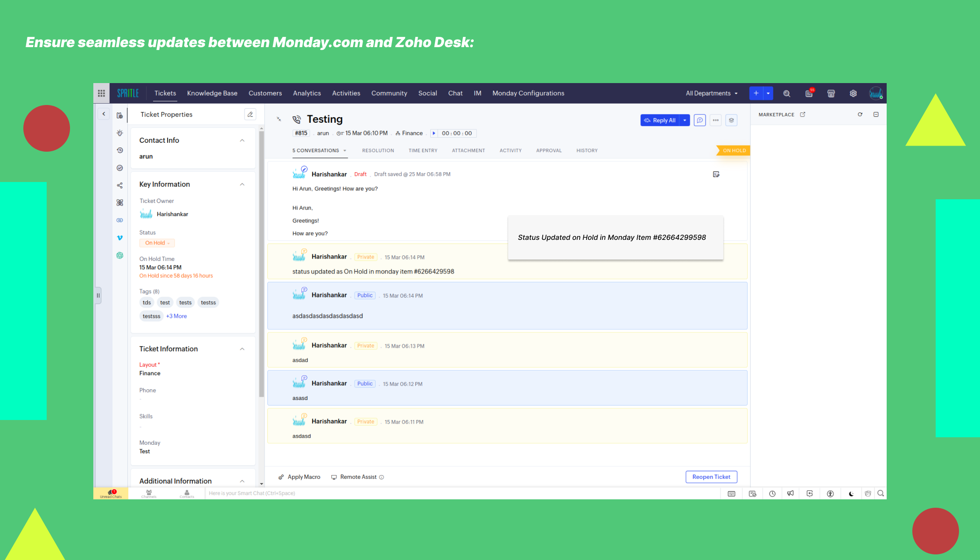Click the edit pencil in Ticket Properties

point(250,114)
